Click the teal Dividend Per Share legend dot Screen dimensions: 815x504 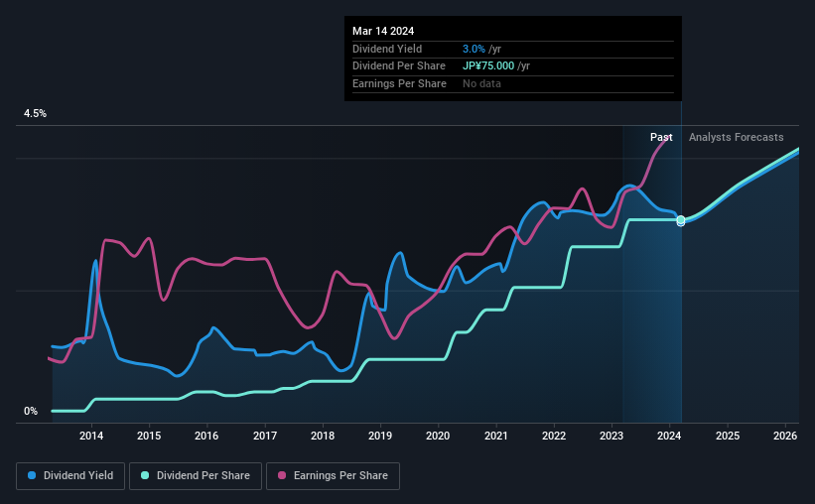pyautogui.click(x=145, y=475)
